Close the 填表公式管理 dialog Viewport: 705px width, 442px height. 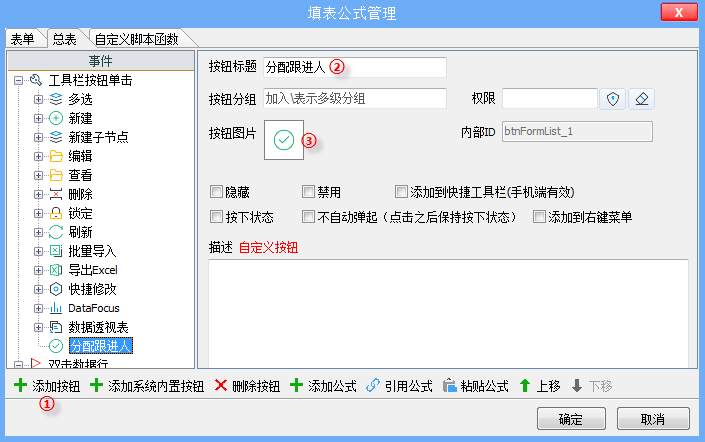pyautogui.click(x=679, y=13)
